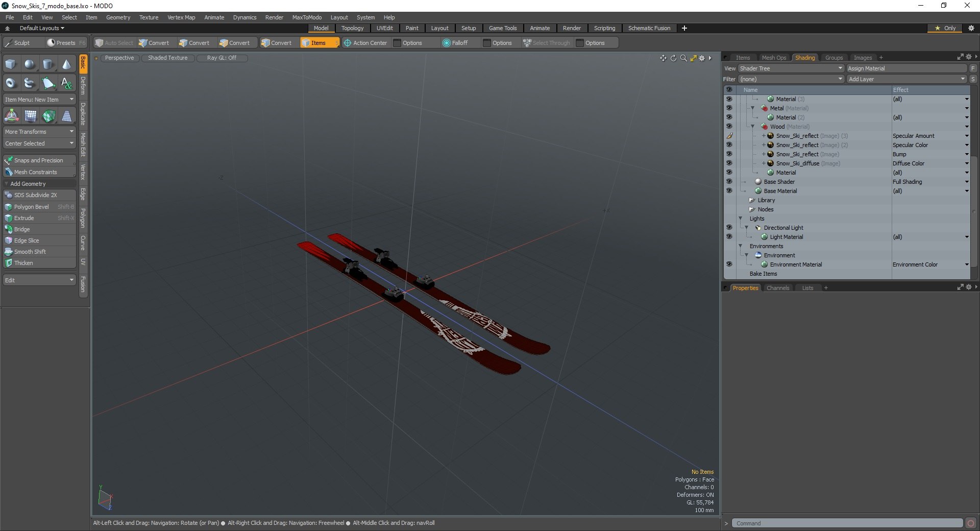Open the Center Selected dropdown
The image size is (980, 531).
point(39,143)
